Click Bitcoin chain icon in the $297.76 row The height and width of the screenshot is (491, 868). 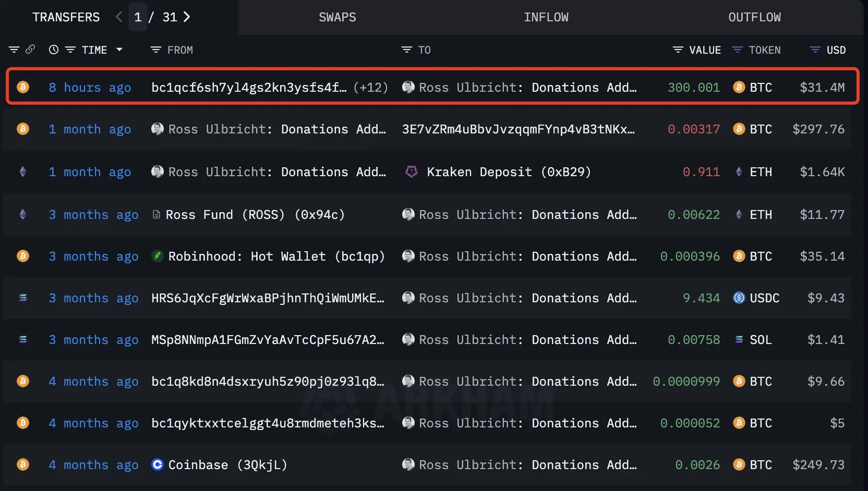click(23, 129)
